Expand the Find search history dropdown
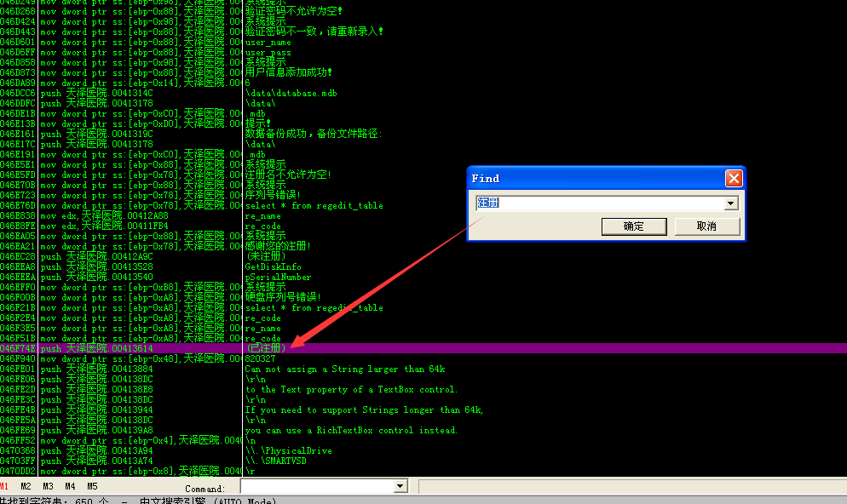847x504 pixels. click(729, 203)
